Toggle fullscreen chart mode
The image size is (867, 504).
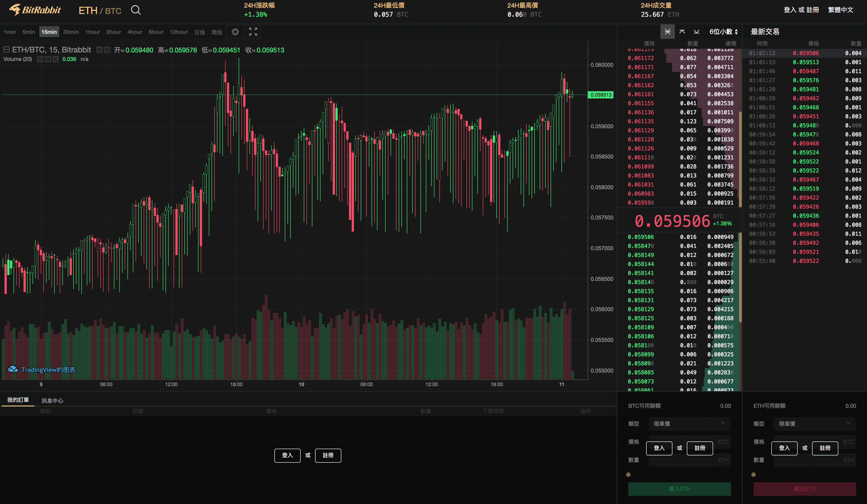253,32
